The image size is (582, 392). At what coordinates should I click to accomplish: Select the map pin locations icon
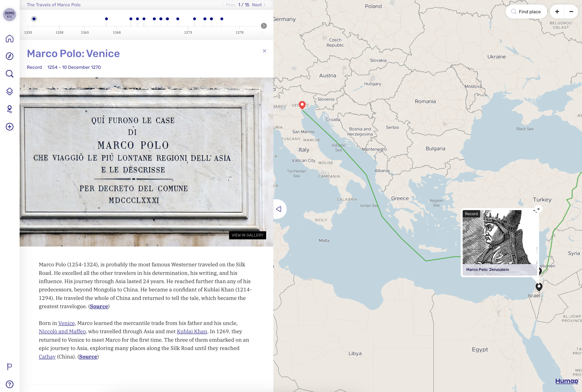tap(9, 109)
